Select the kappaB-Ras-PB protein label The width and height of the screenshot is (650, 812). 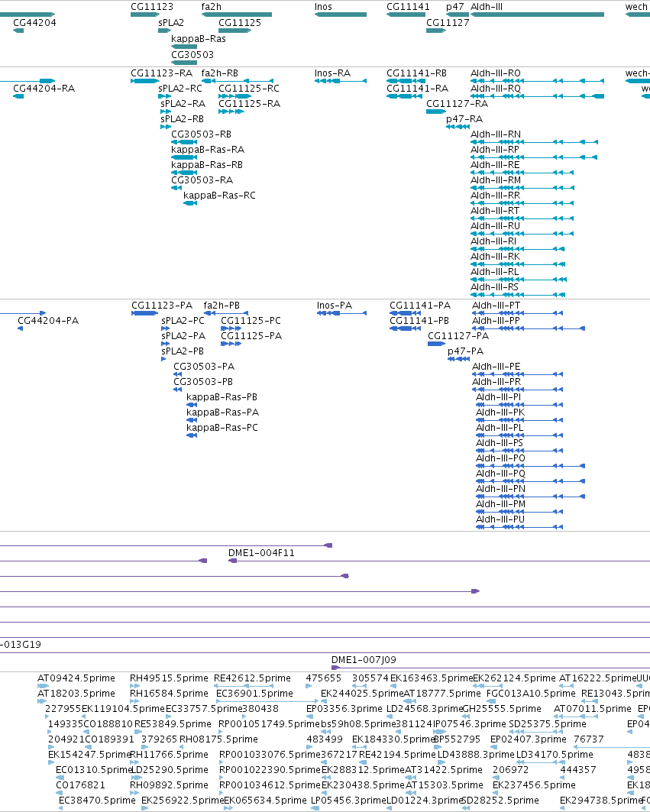[x=222, y=396]
